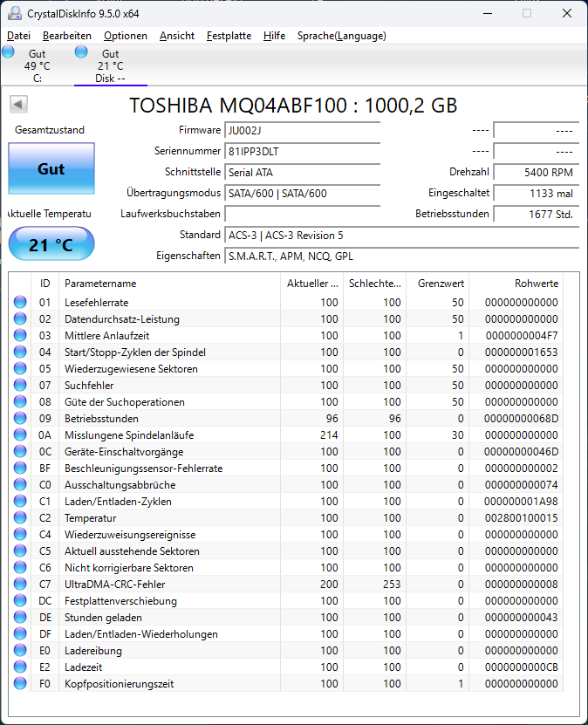Click the Betriebsstunden status indicator icon
Image resolution: width=588 pixels, height=725 pixels.
point(19,418)
